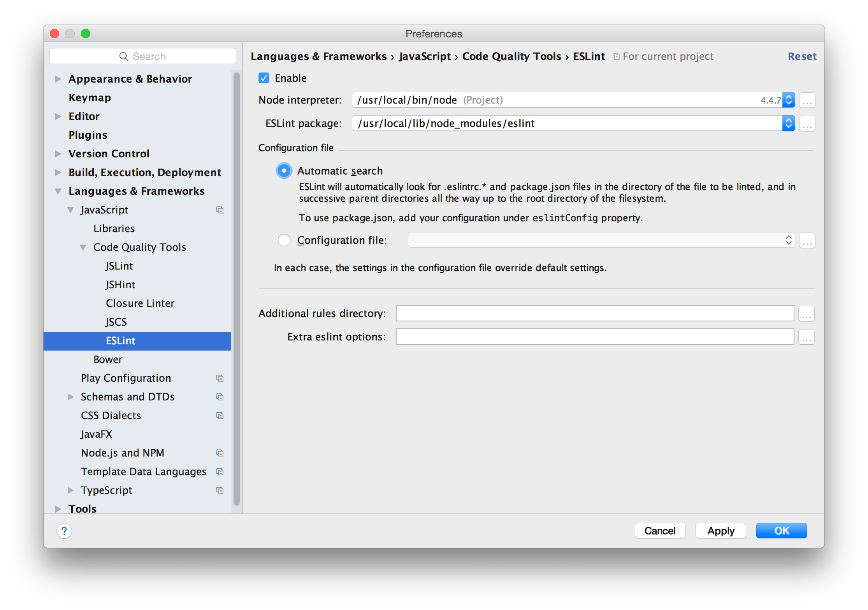Browse Additional rules directory via ellipsis button
Image resolution: width=868 pixels, height=610 pixels.
[x=806, y=314]
